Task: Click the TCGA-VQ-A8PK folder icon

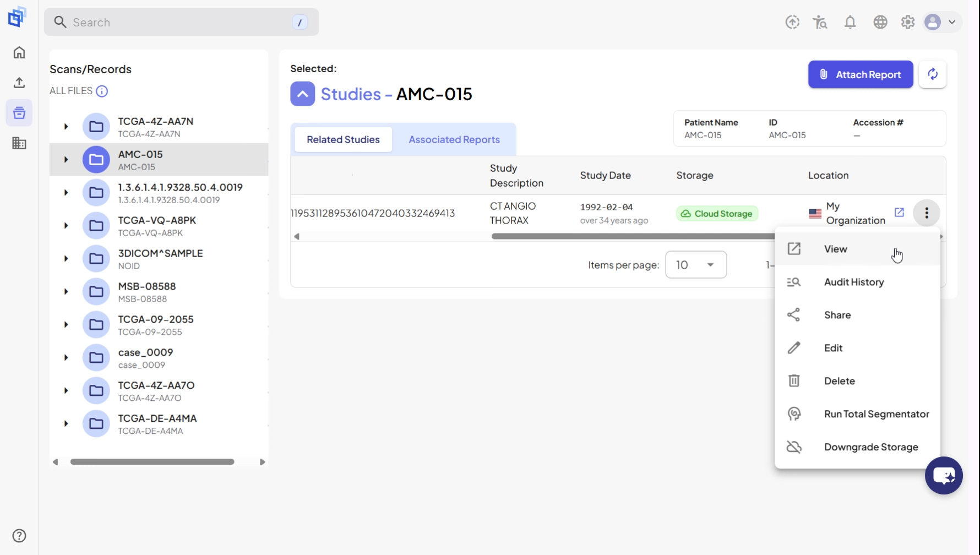Action: click(x=96, y=226)
